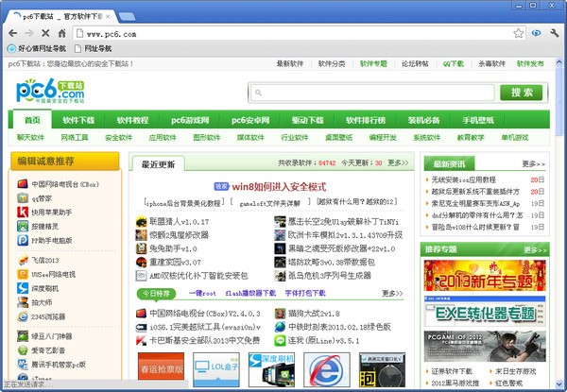Bookmark page with the star icon
Viewport: 567px width, 392px height.
[x=518, y=34]
